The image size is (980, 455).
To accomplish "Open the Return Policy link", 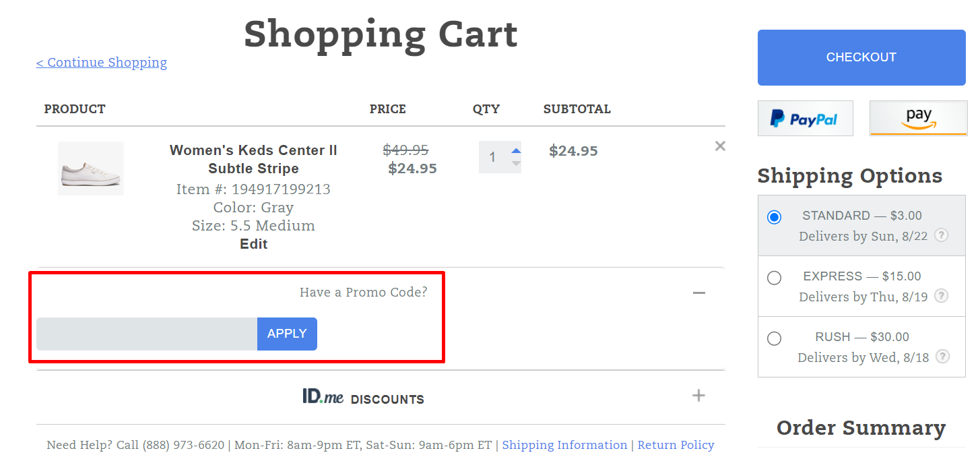I will 676,445.
